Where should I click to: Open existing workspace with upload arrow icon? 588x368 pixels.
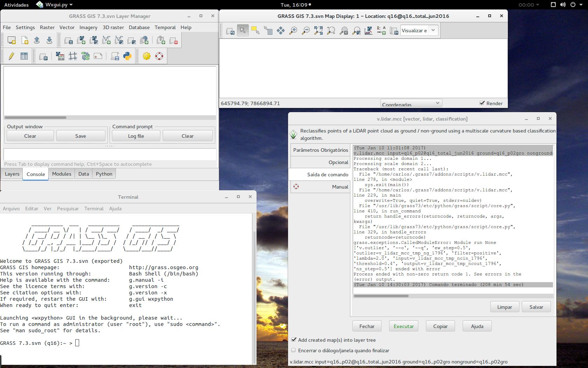point(37,40)
